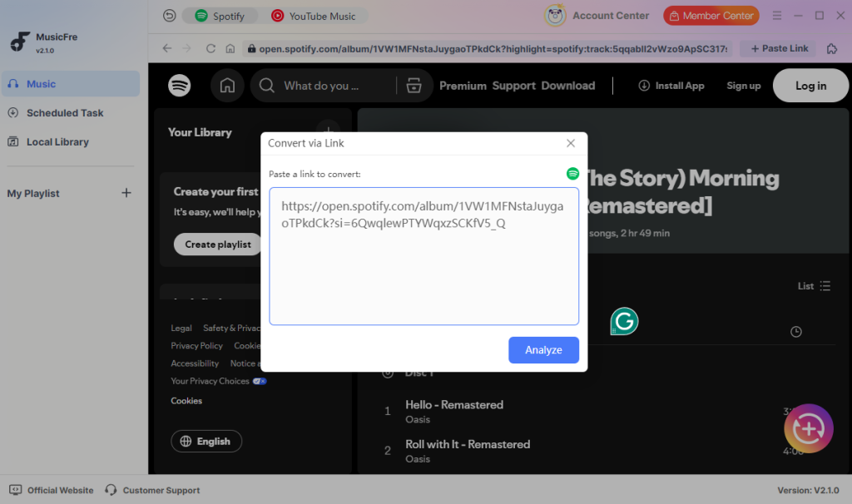Open the Accessibility link
This screenshot has width=852, height=504.
point(195,363)
